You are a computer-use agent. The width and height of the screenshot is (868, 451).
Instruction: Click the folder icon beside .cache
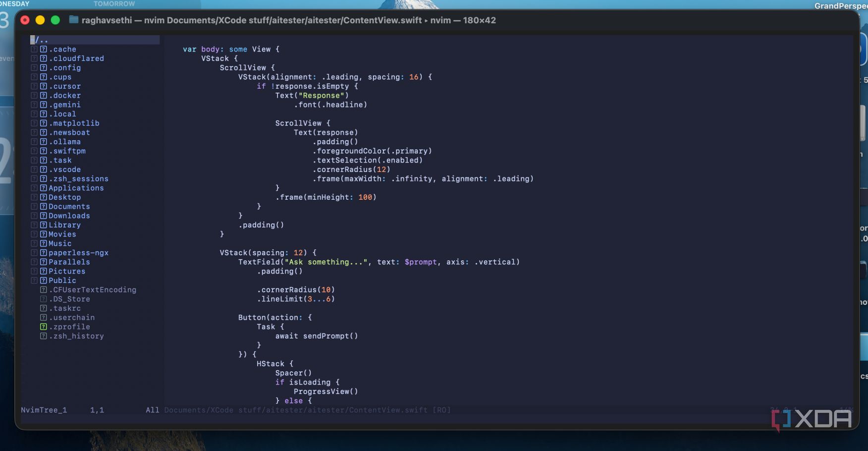[x=44, y=49]
